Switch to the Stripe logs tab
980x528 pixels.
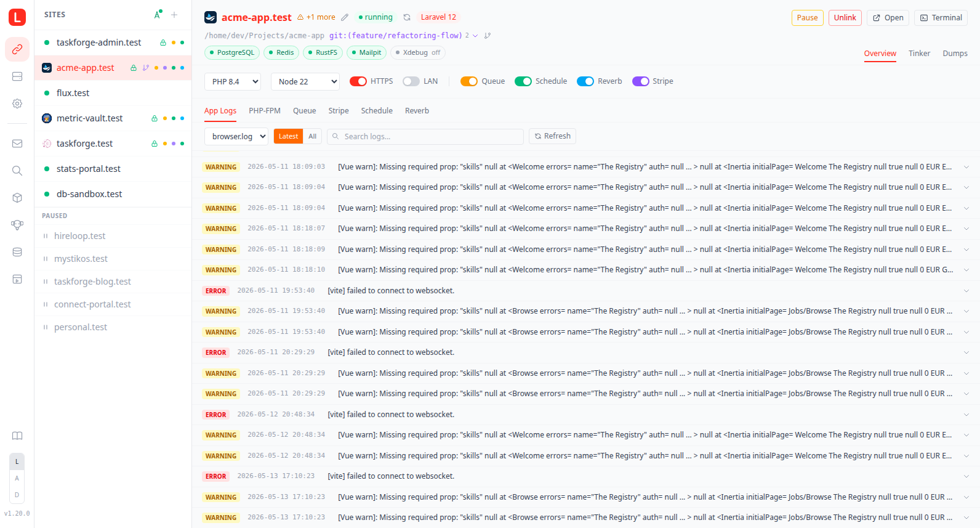pos(339,111)
